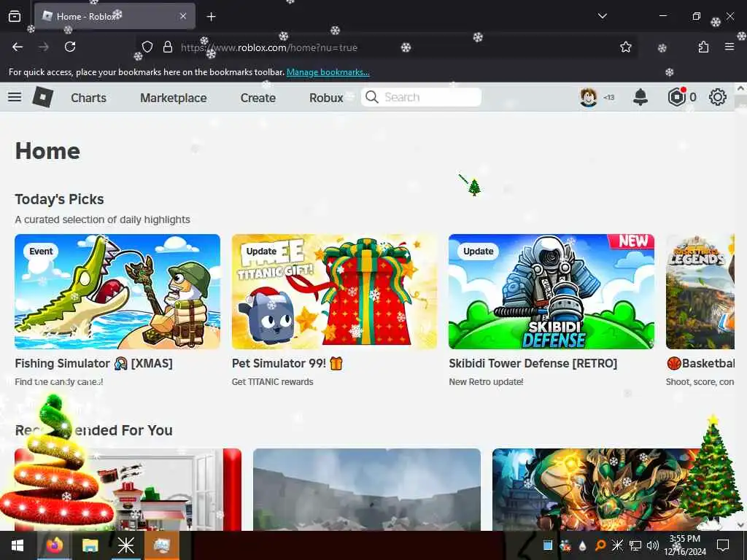Viewport: 747px width, 560px height.
Task: Open the Marketplace page
Action: click(174, 98)
